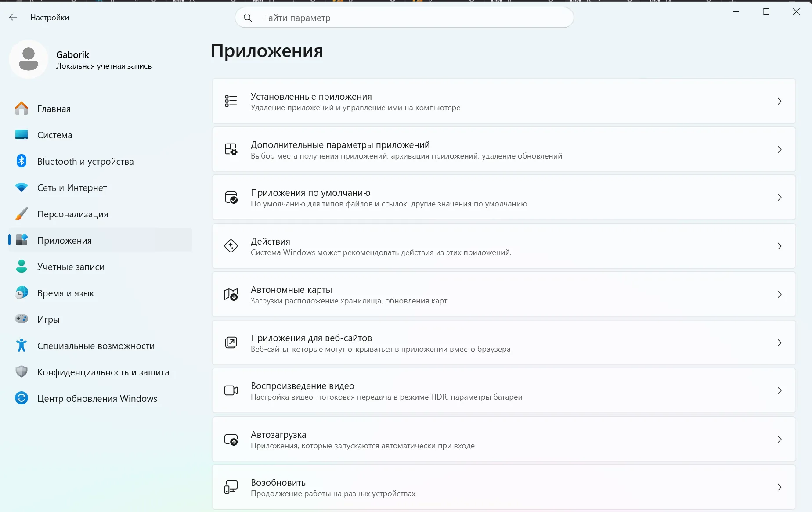
Task: Click the chevron on the Возобновить row
Action: (780, 487)
